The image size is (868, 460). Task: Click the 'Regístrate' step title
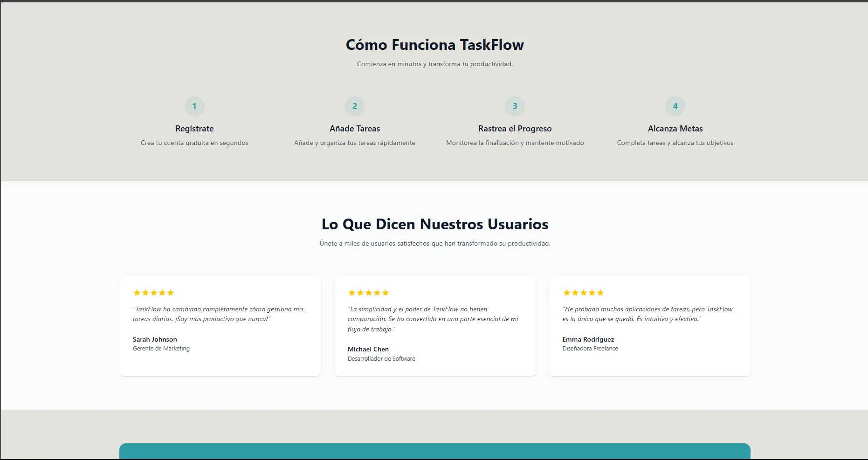tap(194, 129)
